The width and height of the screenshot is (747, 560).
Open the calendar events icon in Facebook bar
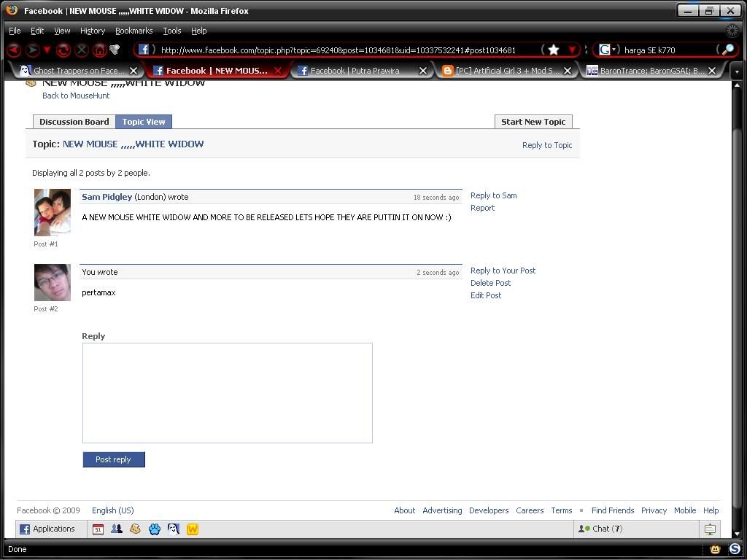coord(98,529)
